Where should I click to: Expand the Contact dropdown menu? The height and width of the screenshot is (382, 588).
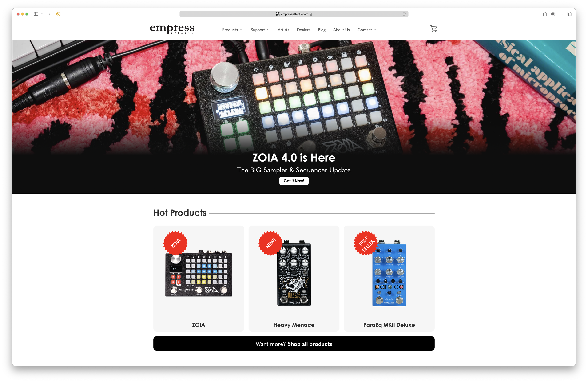click(x=367, y=30)
